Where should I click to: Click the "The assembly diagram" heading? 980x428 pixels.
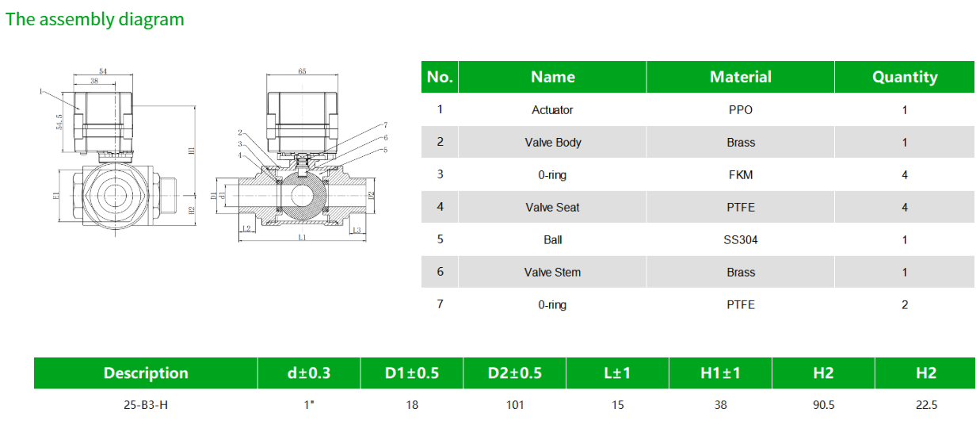point(95,19)
